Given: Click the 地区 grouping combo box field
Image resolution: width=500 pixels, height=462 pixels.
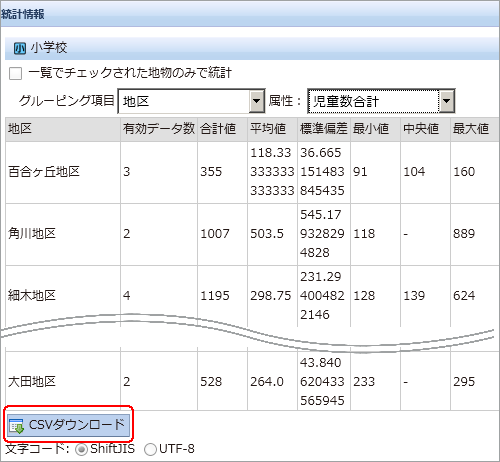Looking at the screenshot, I should pos(191,101).
